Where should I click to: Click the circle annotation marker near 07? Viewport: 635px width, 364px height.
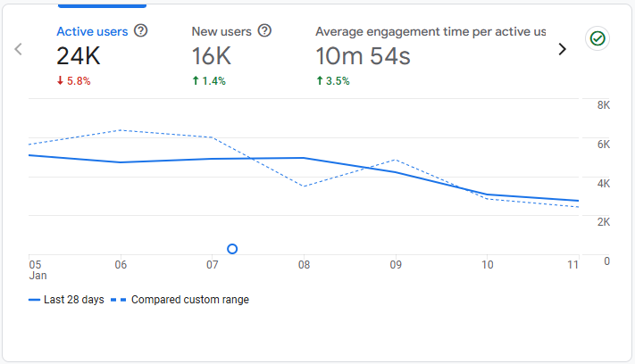pos(232,249)
